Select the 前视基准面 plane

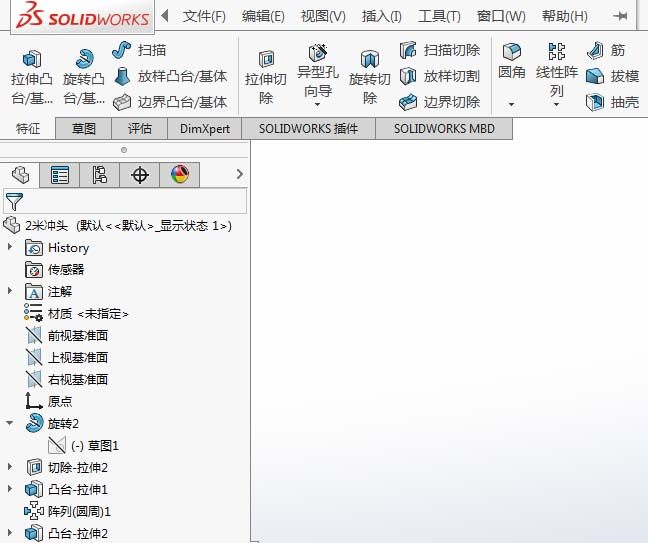67,335
